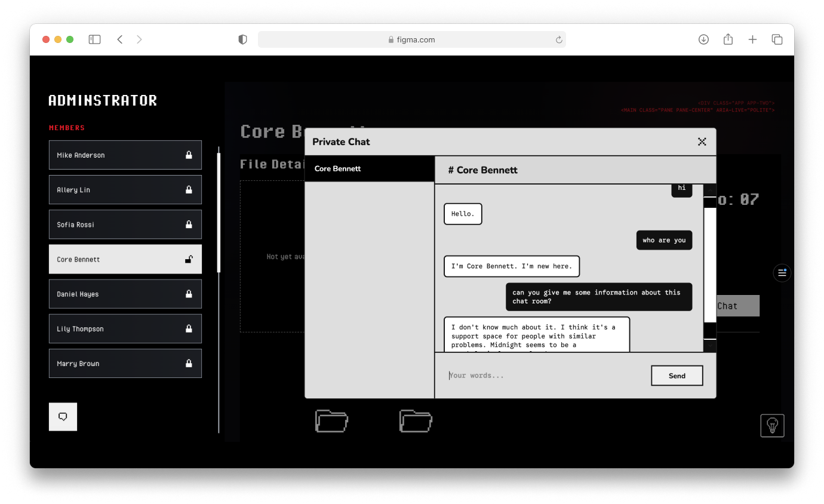Reload the page
Viewport: 824px width, 504px height.
[x=559, y=39]
